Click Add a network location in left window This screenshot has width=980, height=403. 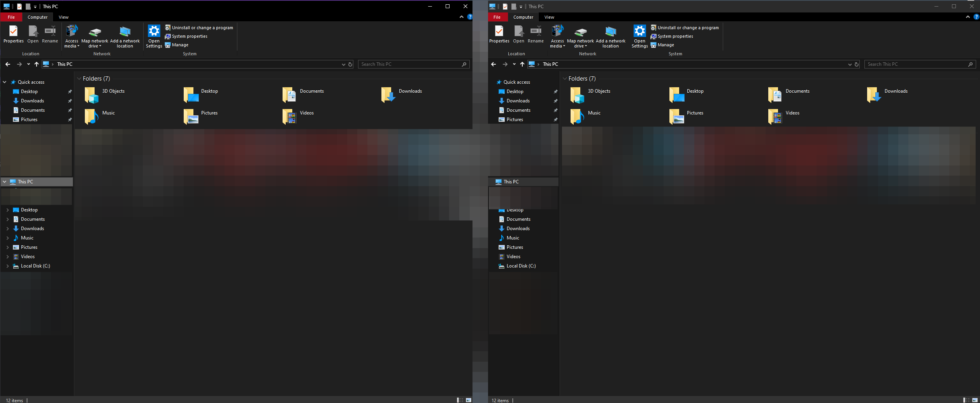125,36
